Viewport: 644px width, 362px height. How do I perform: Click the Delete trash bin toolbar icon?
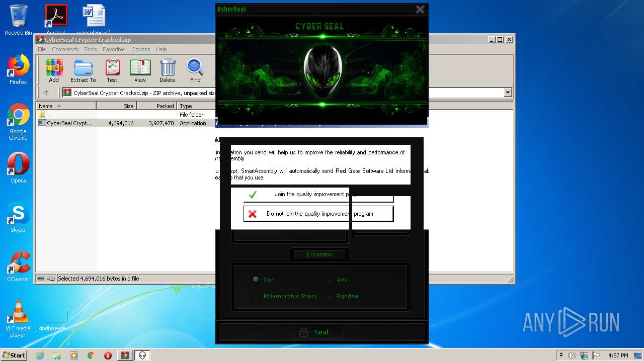point(168,71)
